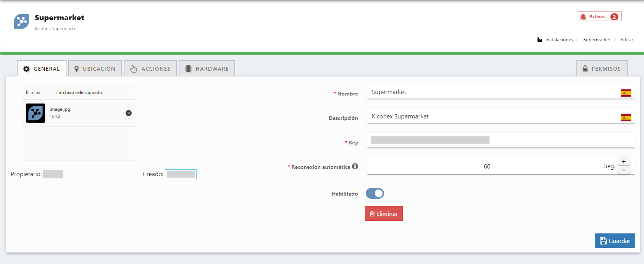Screen dimensions: 644x264
Task: Click the info icon beside Reconexión automática
Action: [355, 166]
